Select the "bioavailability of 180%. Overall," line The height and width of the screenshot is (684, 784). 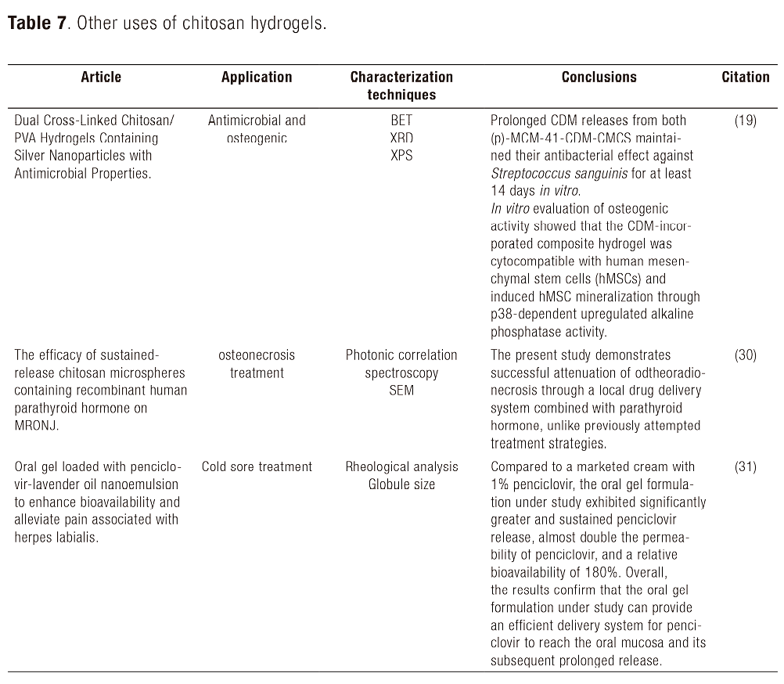[579, 573]
